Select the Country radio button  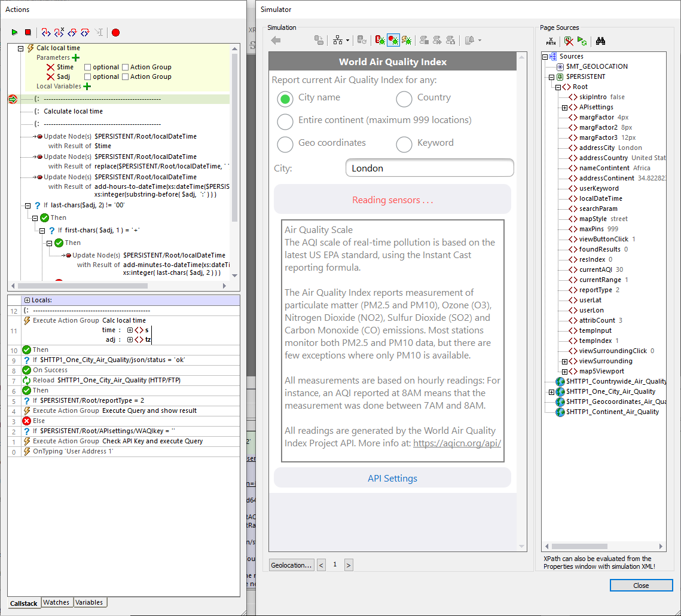coord(404,99)
